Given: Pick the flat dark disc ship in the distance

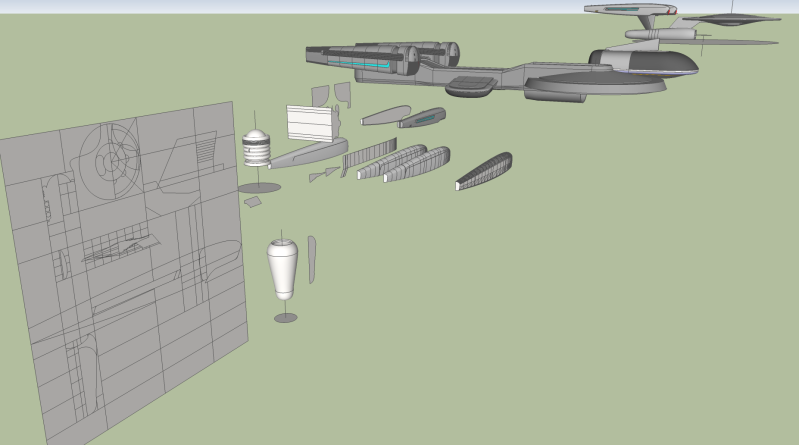Looking at the screenshot, I should click(732, 19).
